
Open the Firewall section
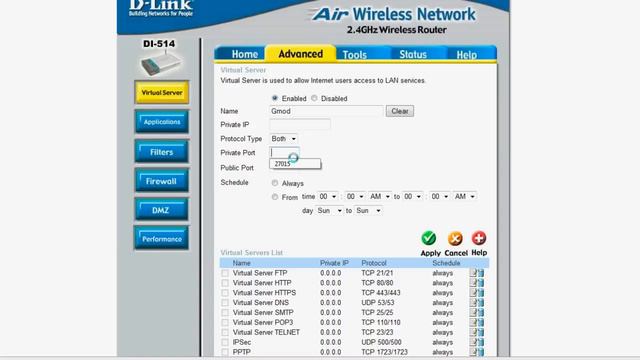(162, 181)
